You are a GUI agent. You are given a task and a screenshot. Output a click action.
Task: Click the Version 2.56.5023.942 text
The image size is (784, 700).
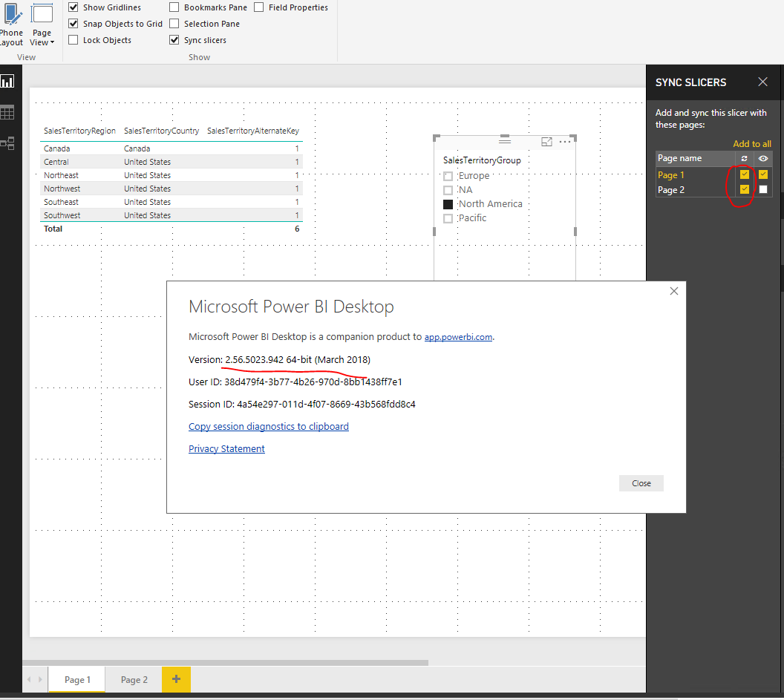tap(279, 359)
